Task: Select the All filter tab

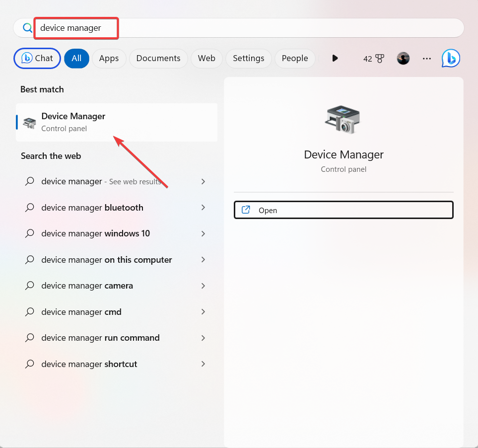Action: [x=76, y=58]
